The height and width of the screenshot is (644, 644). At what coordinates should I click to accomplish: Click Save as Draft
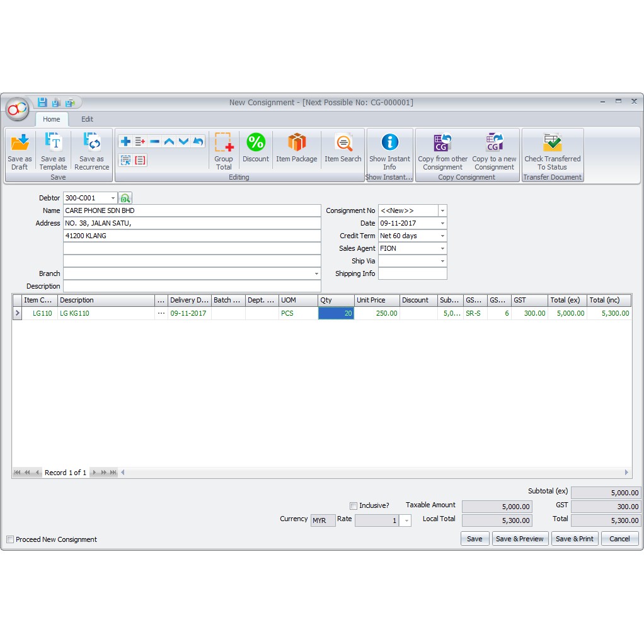tap(20, 151)
